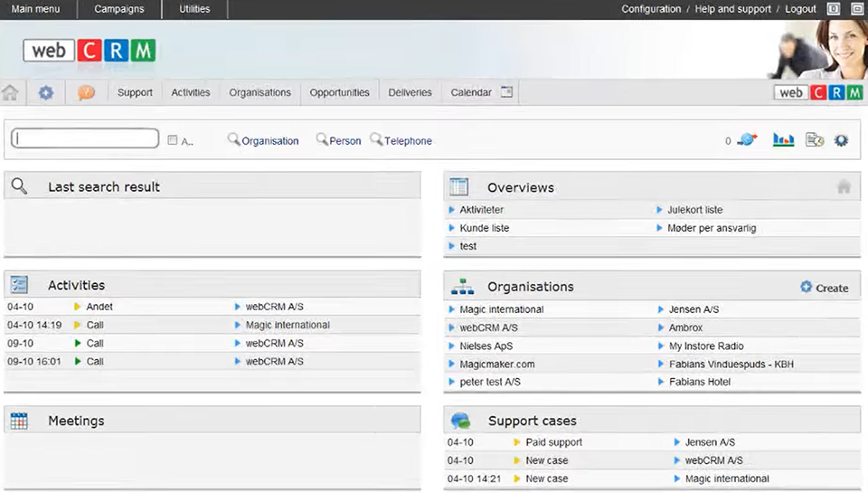Viewport: 868px width, 493px height.
Task: Open the Julekort liste overview
Action: tap(694, 210)
